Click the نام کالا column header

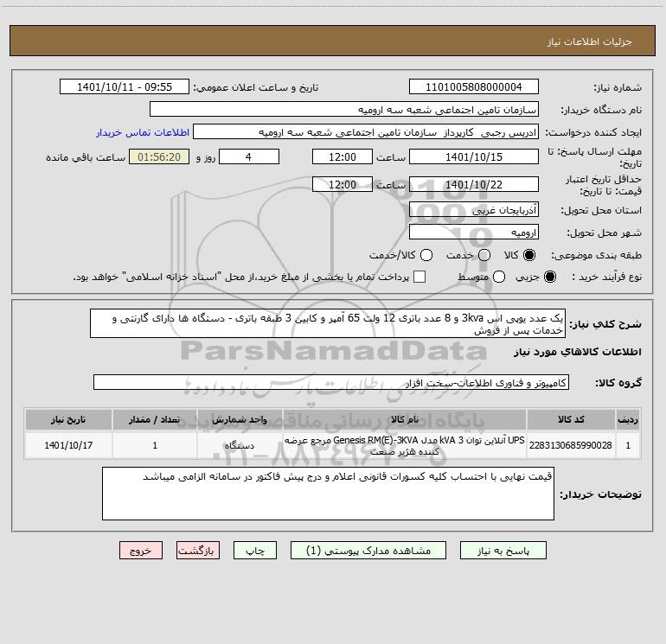(405, 419)
